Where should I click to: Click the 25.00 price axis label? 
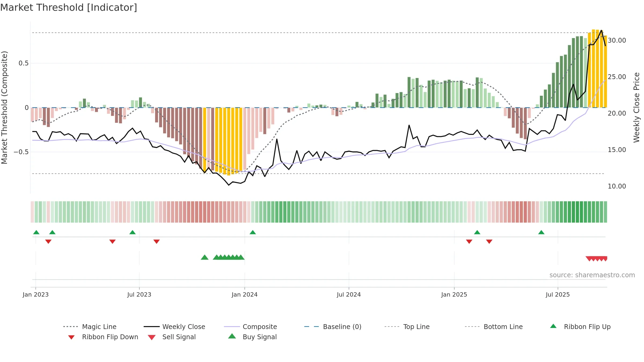617,77
